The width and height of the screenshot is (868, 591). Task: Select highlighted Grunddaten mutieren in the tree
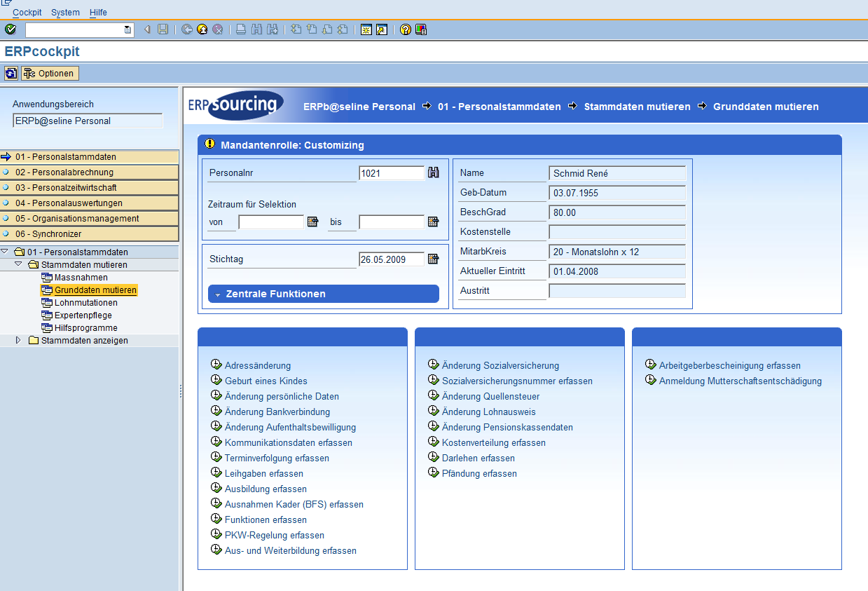(96, 290)
